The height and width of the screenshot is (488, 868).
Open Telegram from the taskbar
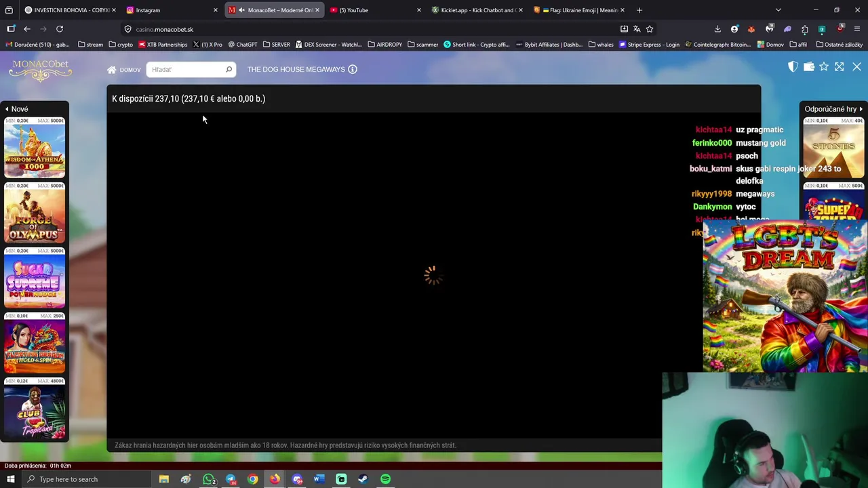[231, 479]
